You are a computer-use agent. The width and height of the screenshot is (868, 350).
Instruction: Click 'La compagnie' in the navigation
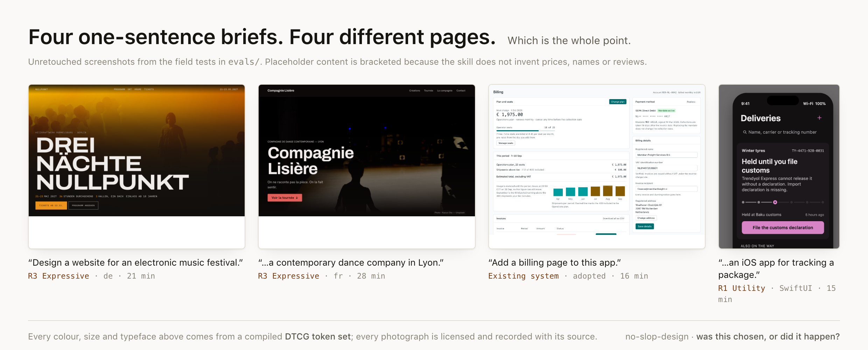[x=444, y=91]
